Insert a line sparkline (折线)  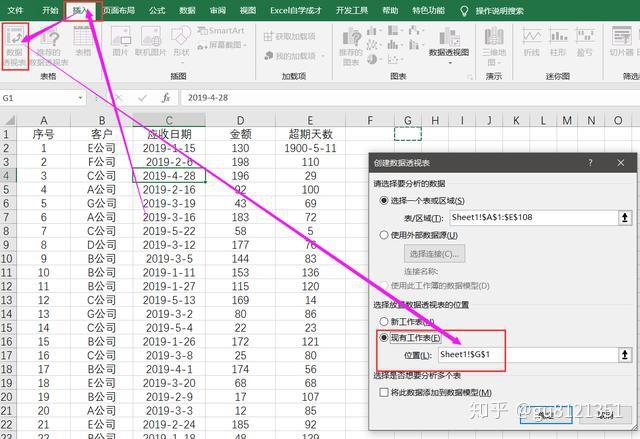tap(532, 41)
